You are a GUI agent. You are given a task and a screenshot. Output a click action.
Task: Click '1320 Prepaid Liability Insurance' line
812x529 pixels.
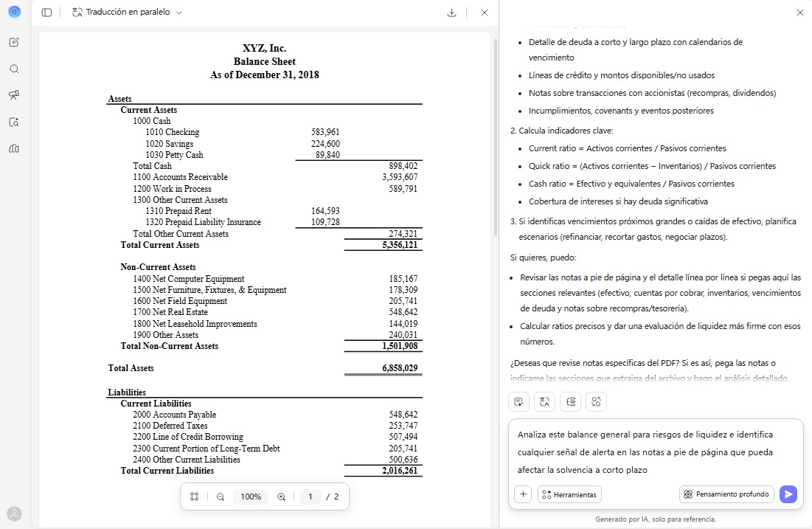click(x=203, y=222)
